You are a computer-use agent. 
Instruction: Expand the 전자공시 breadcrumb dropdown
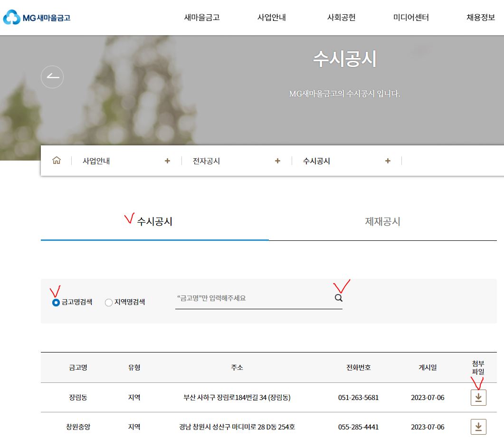point(277,161)
